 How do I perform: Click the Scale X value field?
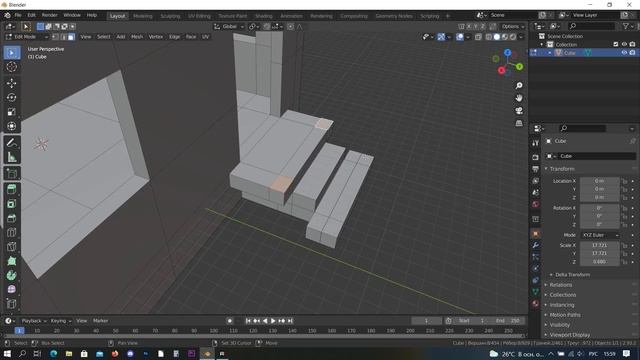(x=599, y=245)
